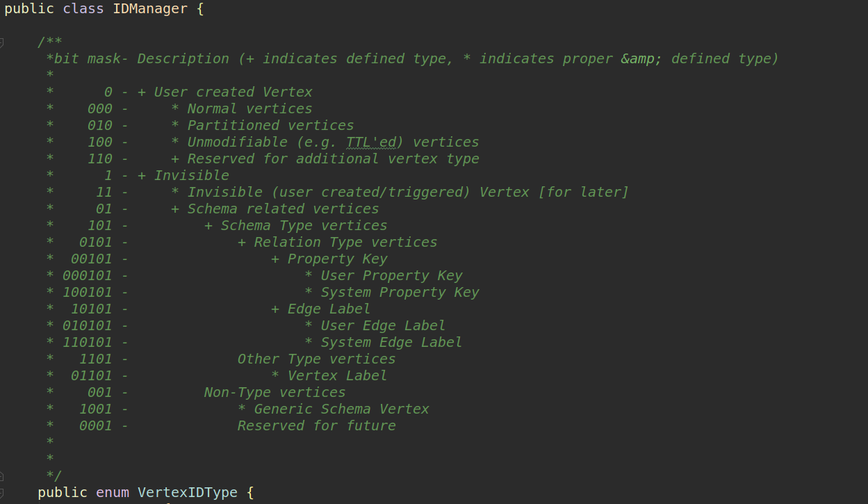
Task: Place cursor on 'User created Vertex' text
Action: [x=234, y=92]
